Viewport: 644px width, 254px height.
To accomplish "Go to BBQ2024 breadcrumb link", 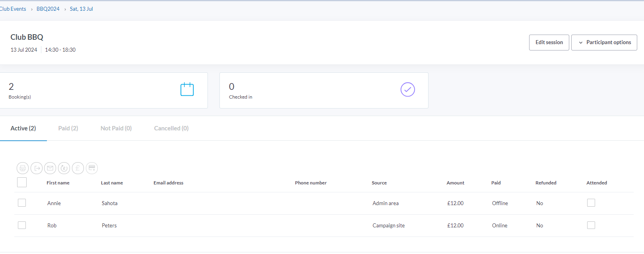I will (48, 9).
